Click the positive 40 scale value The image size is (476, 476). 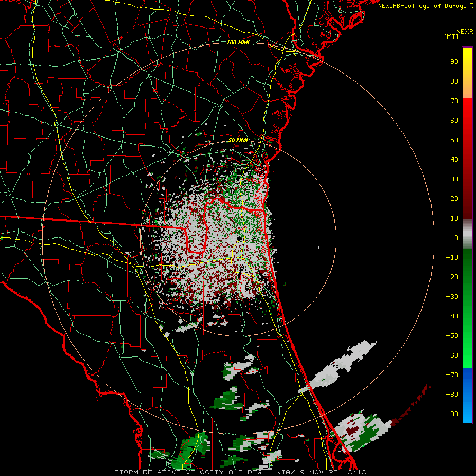click(454, 159)
